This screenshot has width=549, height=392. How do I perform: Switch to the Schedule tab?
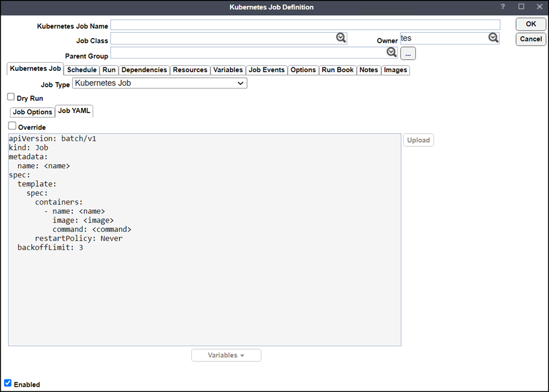(82, 70)
